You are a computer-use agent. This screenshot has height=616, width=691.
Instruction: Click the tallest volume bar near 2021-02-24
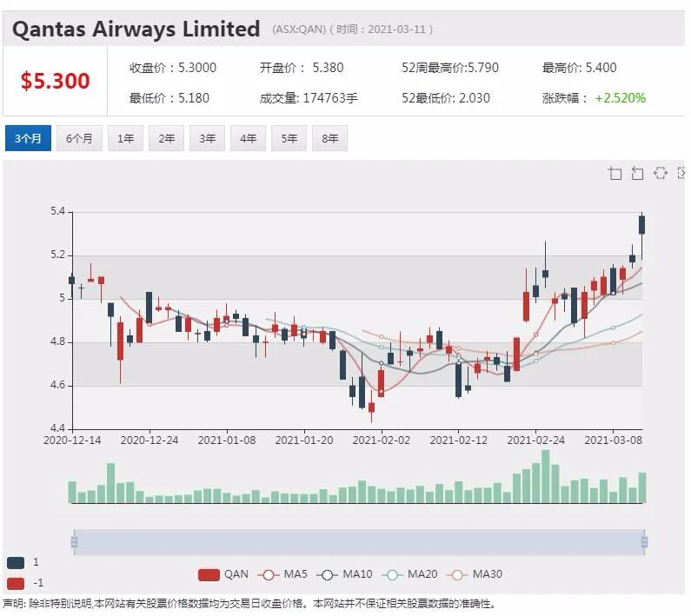pos(546,476)
